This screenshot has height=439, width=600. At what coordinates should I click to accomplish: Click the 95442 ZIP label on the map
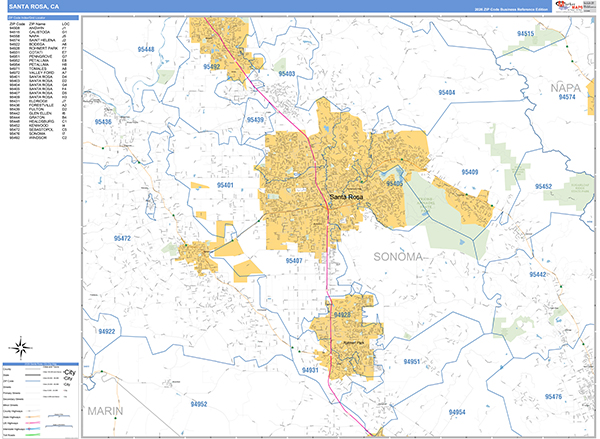pyautogui.click(x=538, y=275)
